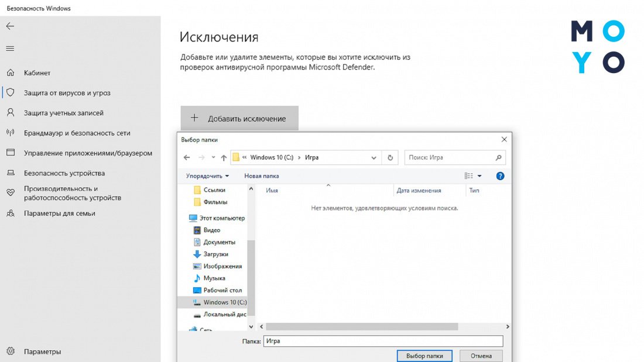Click the back arrow in Windows Security
644x362 pixels.
[10, 26]
